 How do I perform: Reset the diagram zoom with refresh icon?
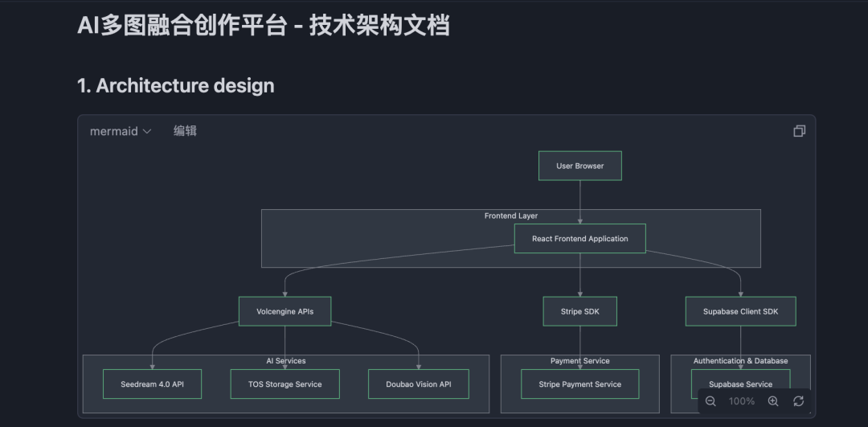798,401
